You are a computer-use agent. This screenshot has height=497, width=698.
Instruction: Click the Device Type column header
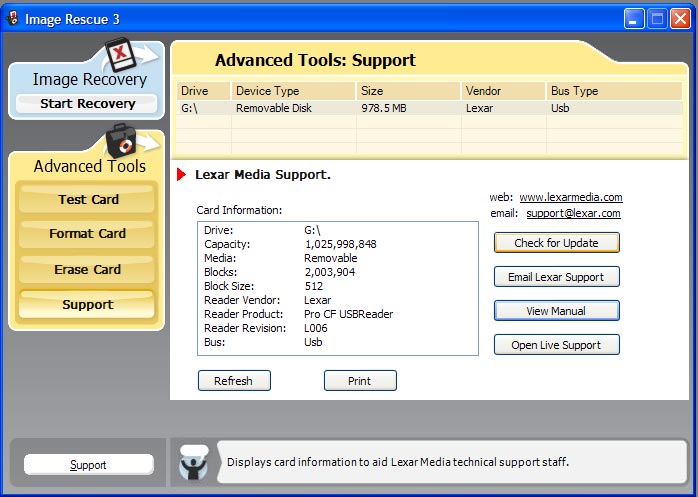coord(293,91)
